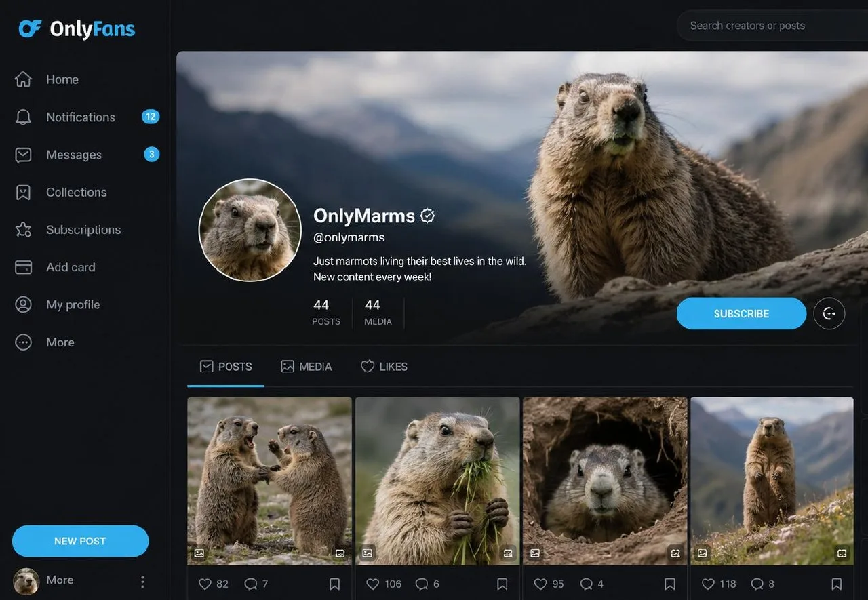The width and height of the screenshot is (868, 600).
Task: Click the 44 MEDIA counter
Action: pos(378,313)
